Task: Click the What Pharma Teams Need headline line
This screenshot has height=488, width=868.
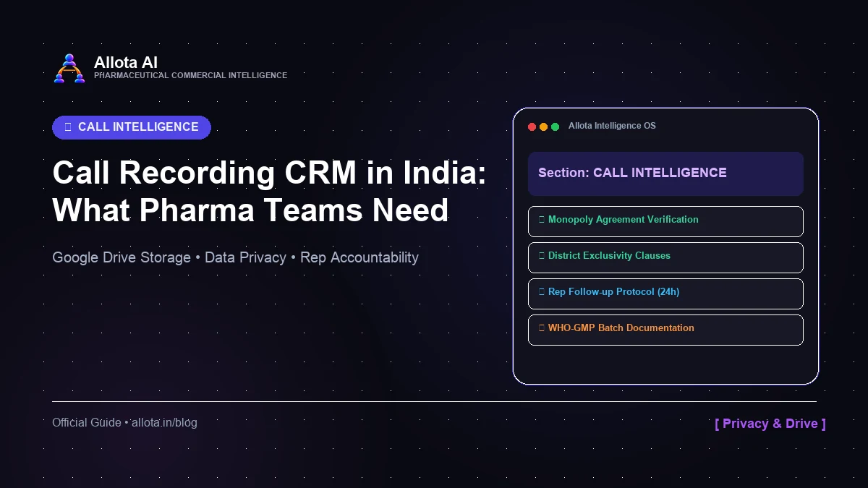Action: pos(250,210)
